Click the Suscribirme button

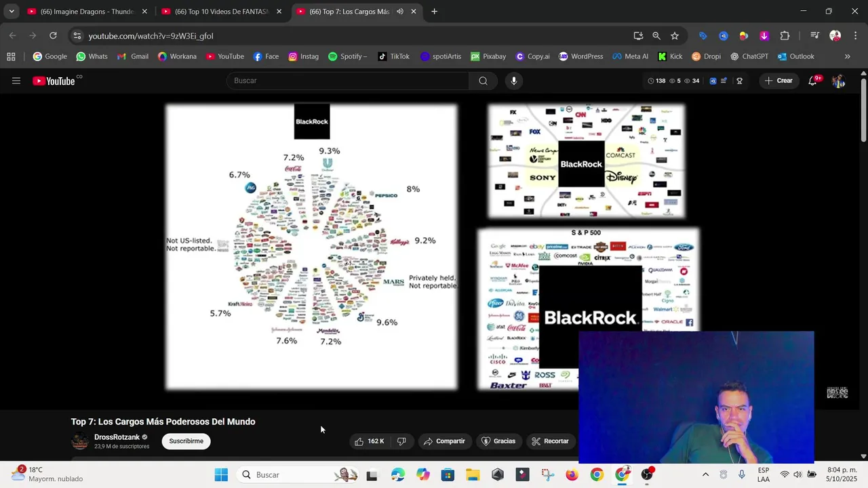[186, 441]
